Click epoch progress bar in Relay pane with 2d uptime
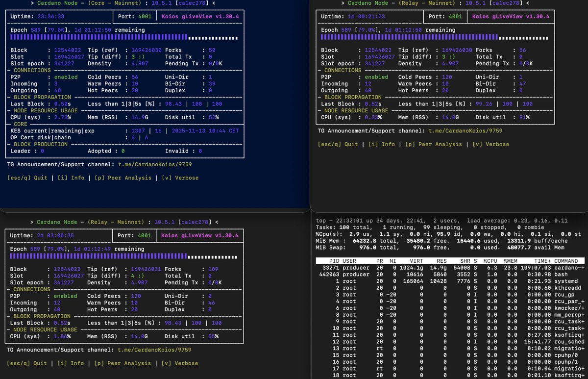This screenshot has height=379, width=588. (x=124, y=256)
